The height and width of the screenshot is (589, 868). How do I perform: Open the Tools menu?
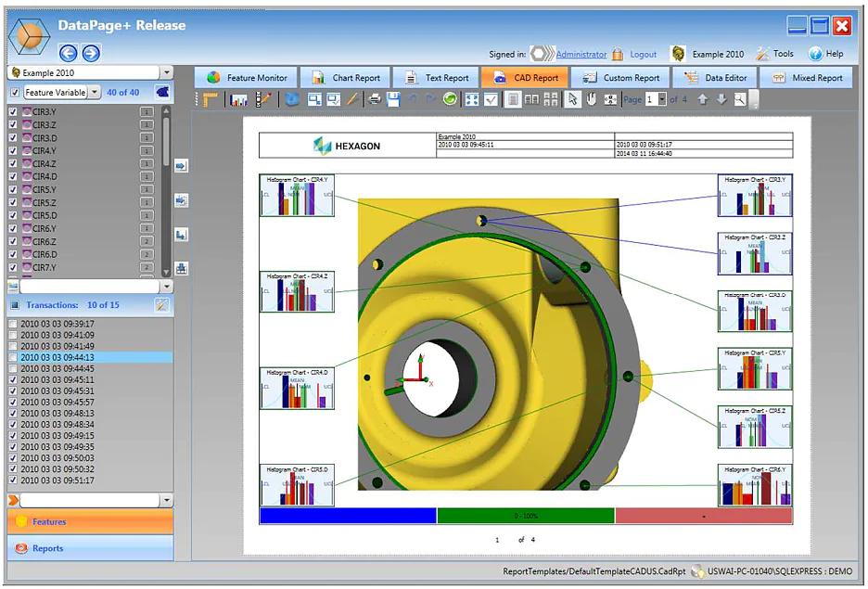click(775, 54)
